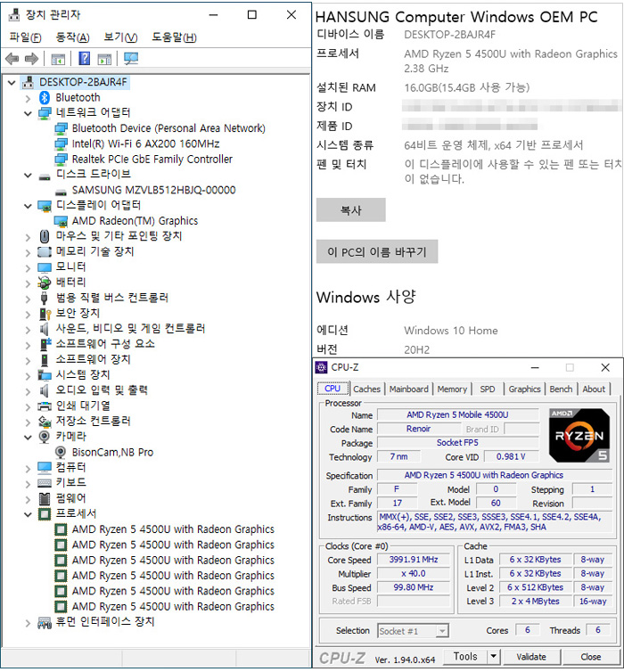Click the Code Name value Renoir
The image size is (624, 672).
pos(419,429)
